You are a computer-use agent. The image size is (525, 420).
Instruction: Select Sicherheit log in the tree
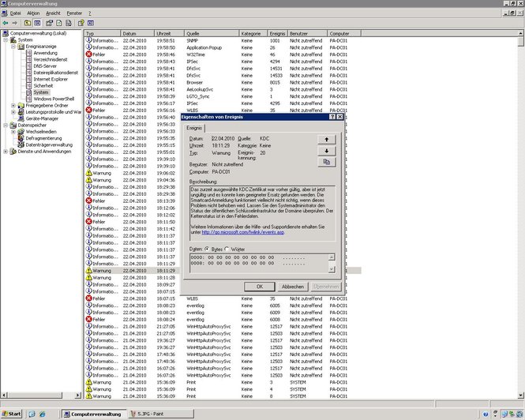pyautogui.click(x=43, y=86)
